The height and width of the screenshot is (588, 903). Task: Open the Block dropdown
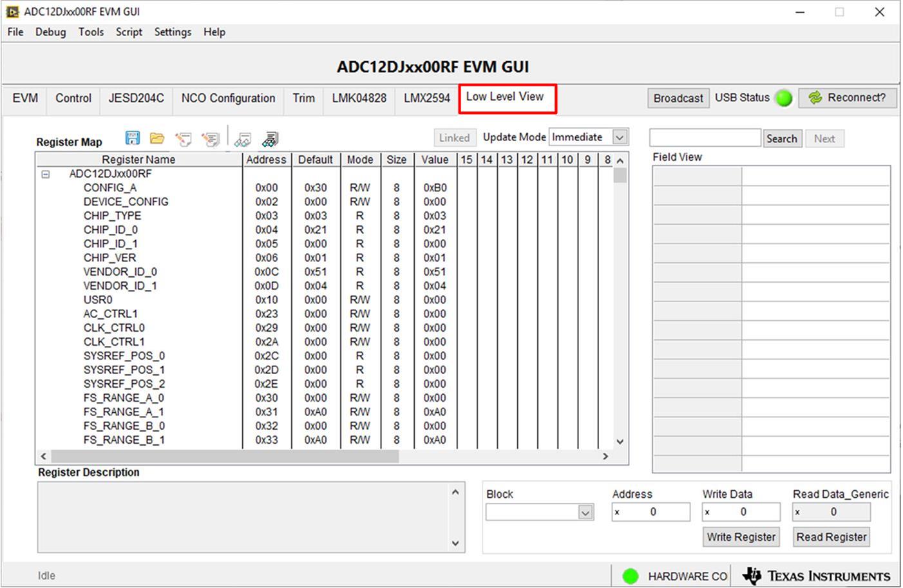585,513
